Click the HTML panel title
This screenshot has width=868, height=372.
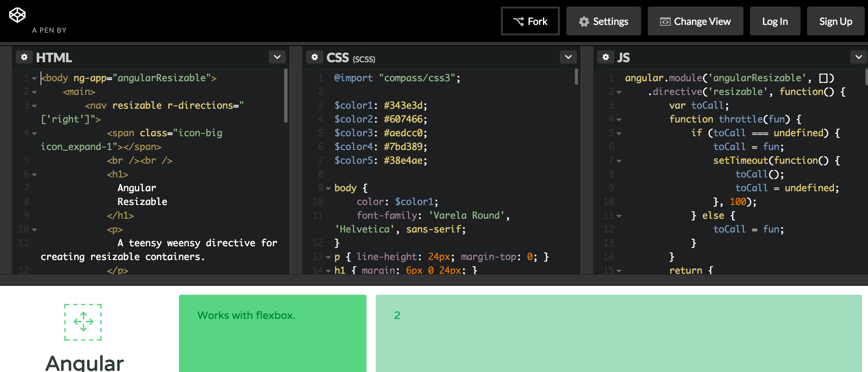click(x=54, y=58)
